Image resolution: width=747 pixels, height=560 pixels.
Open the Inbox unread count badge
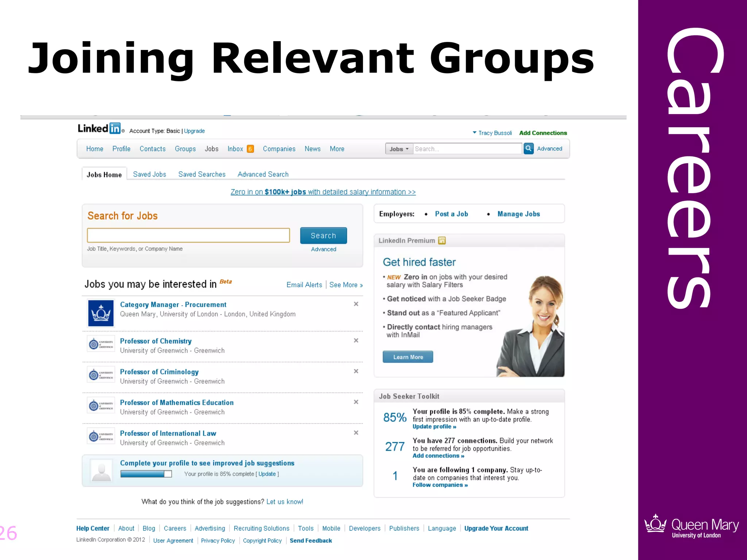click(x=250, y=149)
